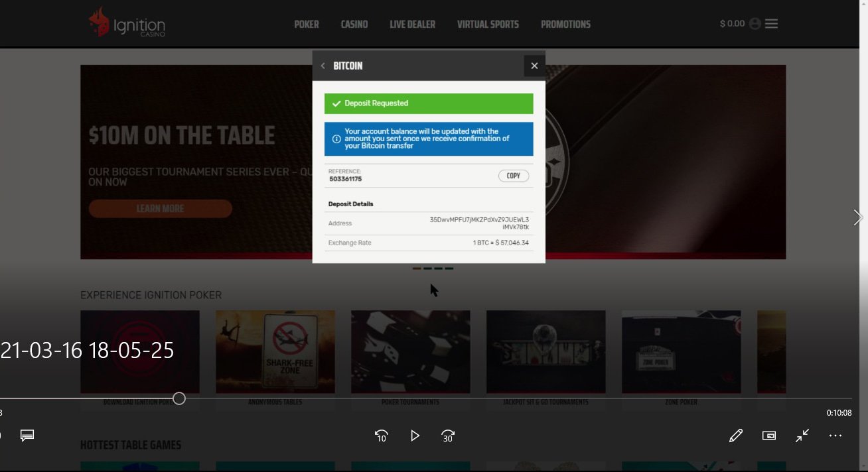The height and width of the screenshot is (472, 868).
Task: Skip back 10 seconds
Action: pos(381,436)
